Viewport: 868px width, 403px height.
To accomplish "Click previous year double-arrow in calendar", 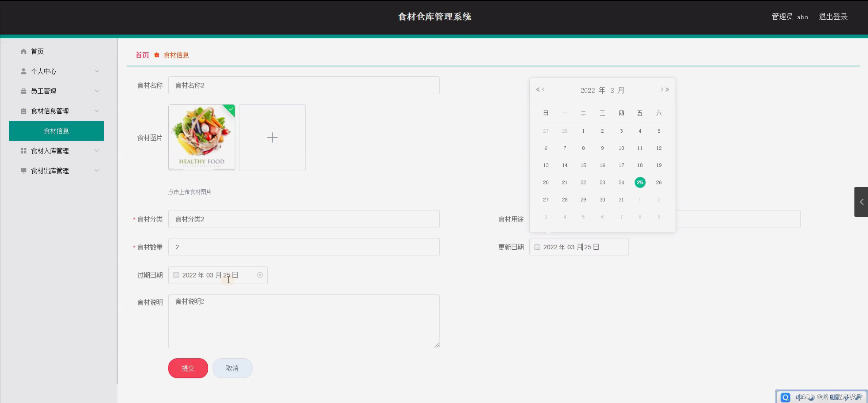I will [x=537, y=90].
